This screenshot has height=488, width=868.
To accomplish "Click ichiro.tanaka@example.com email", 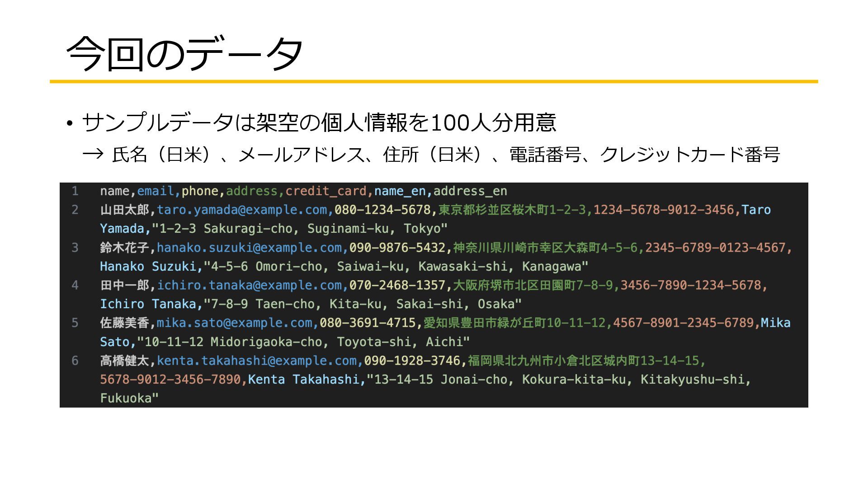I will 249,285.
